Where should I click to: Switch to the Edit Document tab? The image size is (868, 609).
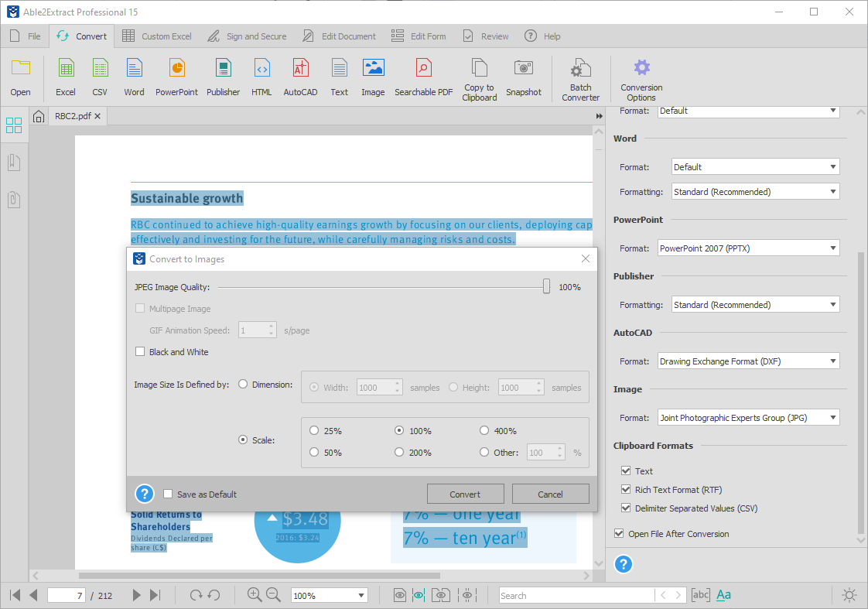pyautogui.click(x=339, y=36)
